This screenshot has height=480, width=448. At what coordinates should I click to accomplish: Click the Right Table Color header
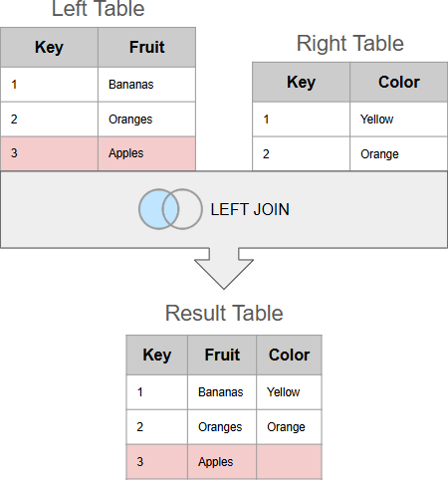coord(399,82)
